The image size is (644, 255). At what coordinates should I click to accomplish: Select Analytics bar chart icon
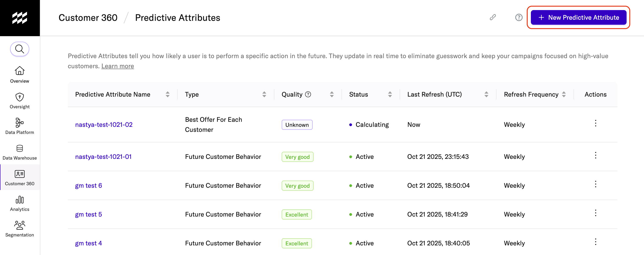(19, 200)
